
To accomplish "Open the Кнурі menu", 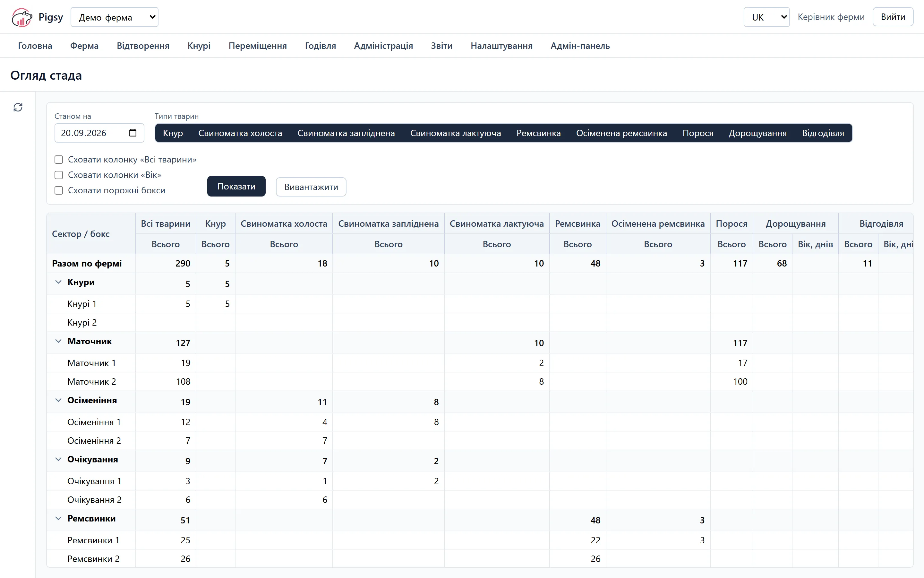I will pos(199,46).
